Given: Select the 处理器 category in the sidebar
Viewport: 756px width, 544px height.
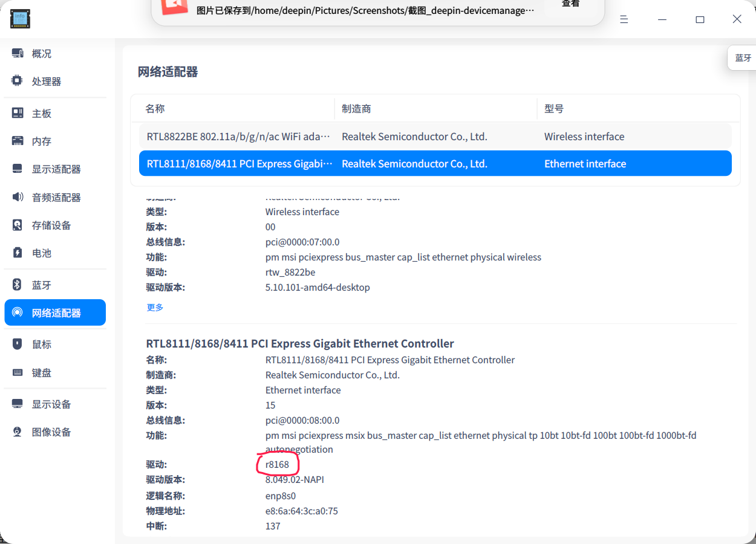Looking at the screenshot, I should 42,80.
